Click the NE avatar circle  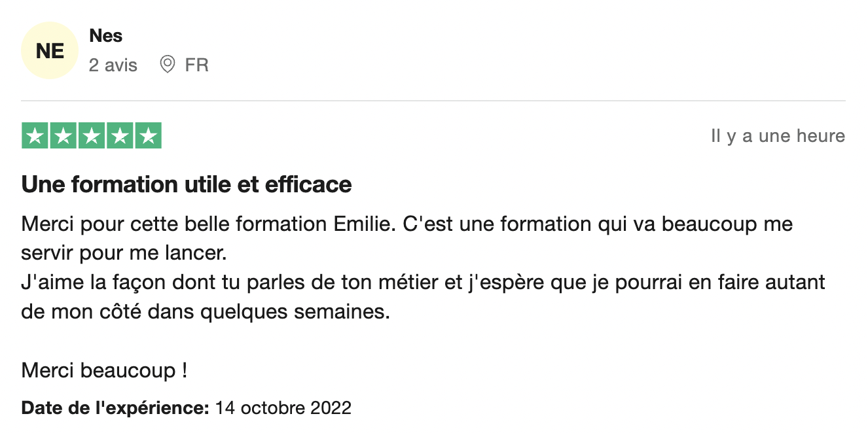[50, 50]
